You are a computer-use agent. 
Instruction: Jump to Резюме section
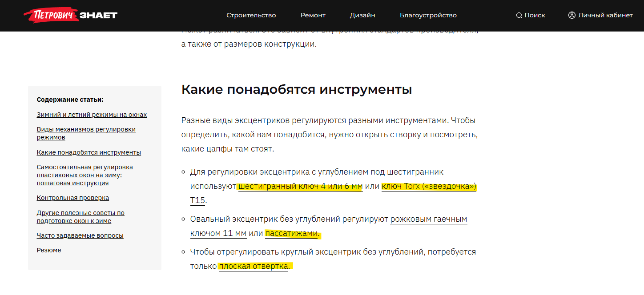click(x=49, y=250)
